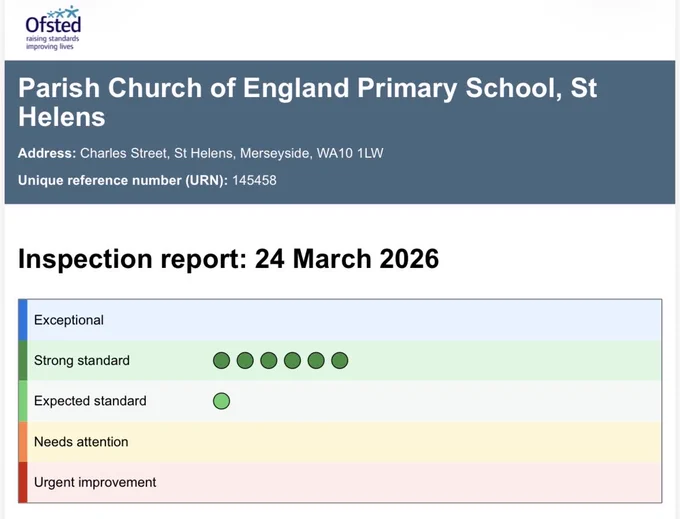Click the Expected standard row label
The width and height of the screenshot is (680, 519).
tap(90, 401)
